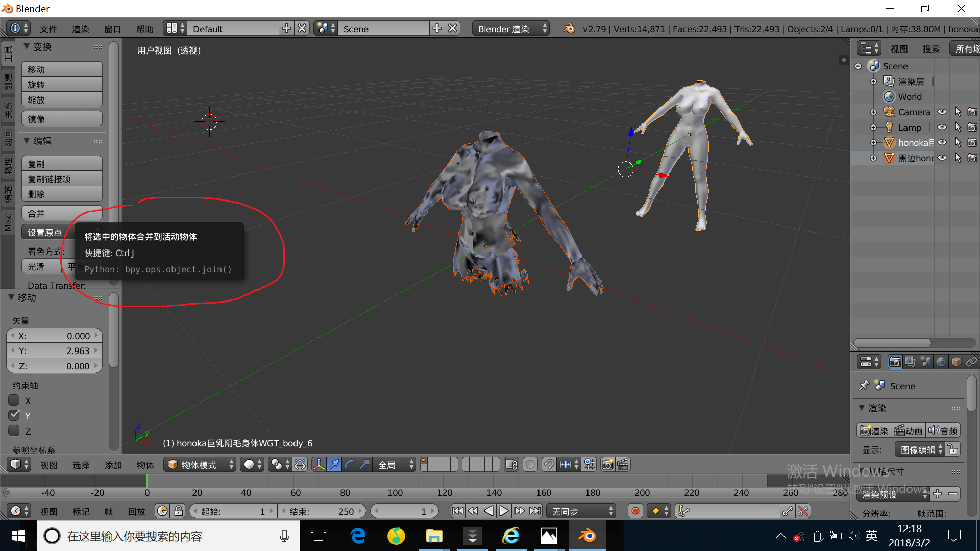Toggle the 3D manipulator widget icon
The image size is (980, 551).
point(318,464)
